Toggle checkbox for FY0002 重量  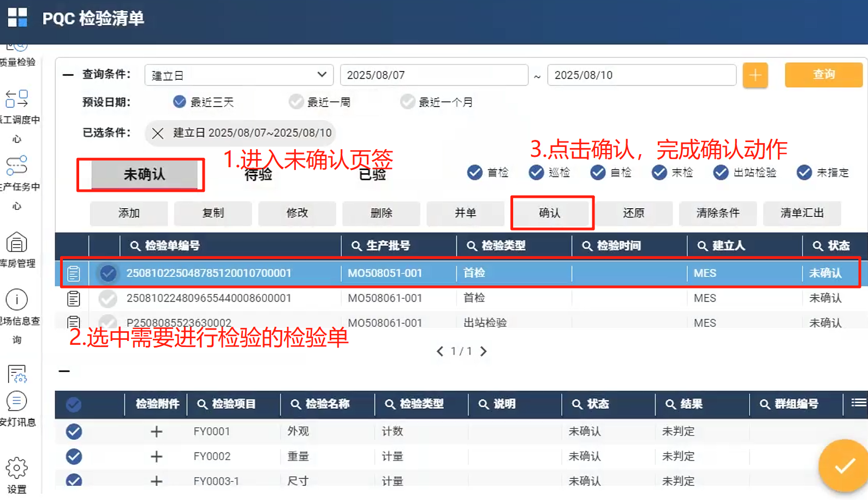74,456
